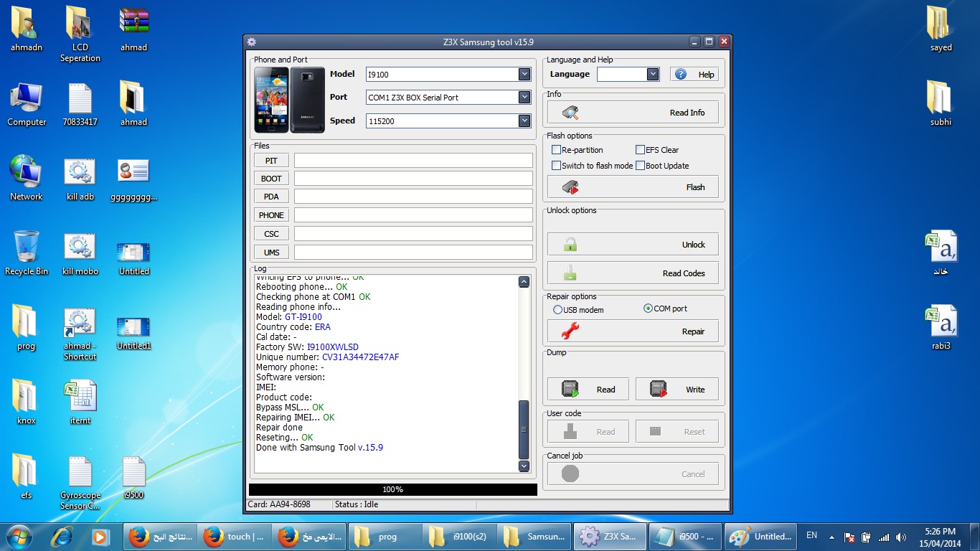Viewport: 980px width, 551px height.
Task: Browse for a CSC file
Action: point(271,234)
